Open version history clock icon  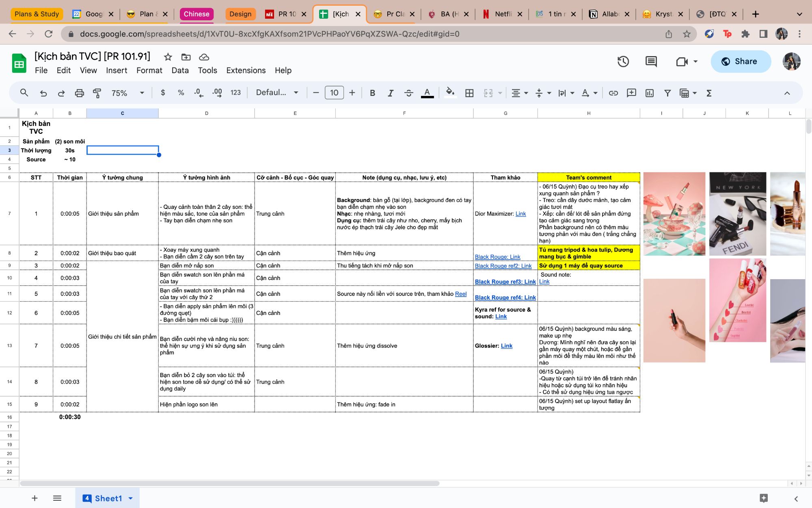tap(623, 61)
